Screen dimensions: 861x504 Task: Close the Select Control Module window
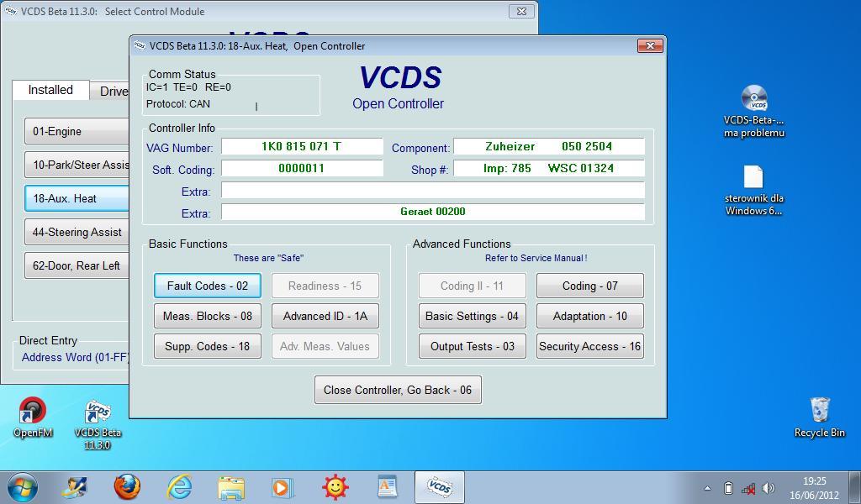click(521, 11)
